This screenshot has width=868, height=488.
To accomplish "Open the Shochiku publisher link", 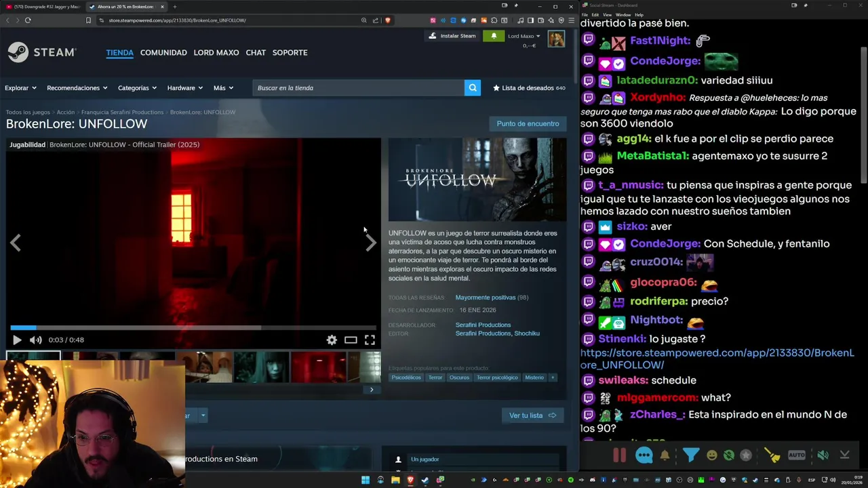I will tap(527, 333).
